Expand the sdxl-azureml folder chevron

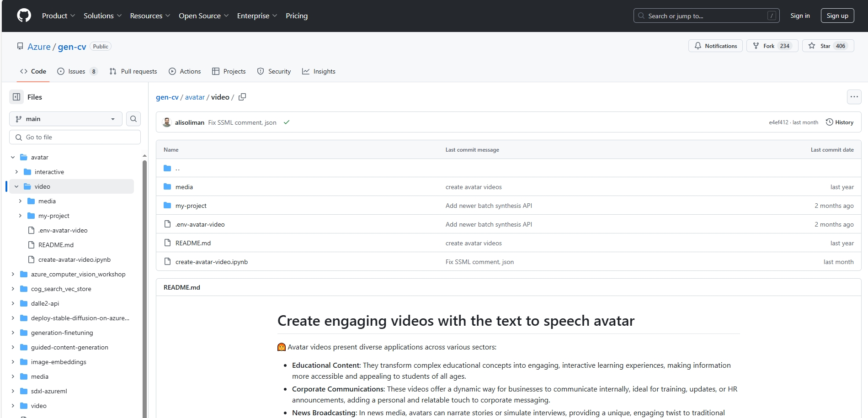click(13, 391)
